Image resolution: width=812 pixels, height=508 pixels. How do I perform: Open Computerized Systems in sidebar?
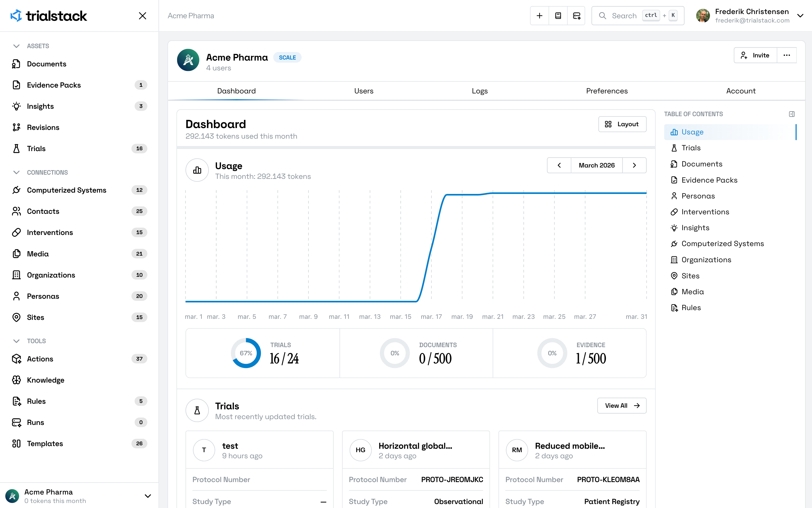(x=79, y=190)
